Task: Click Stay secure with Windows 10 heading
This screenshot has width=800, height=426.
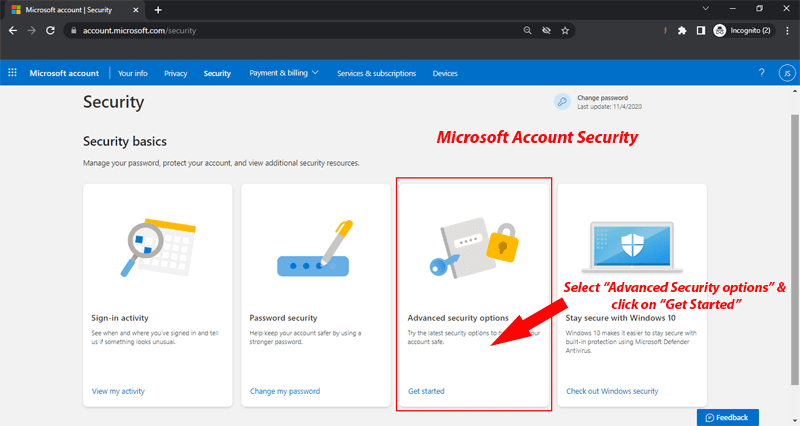Action: 620,318
